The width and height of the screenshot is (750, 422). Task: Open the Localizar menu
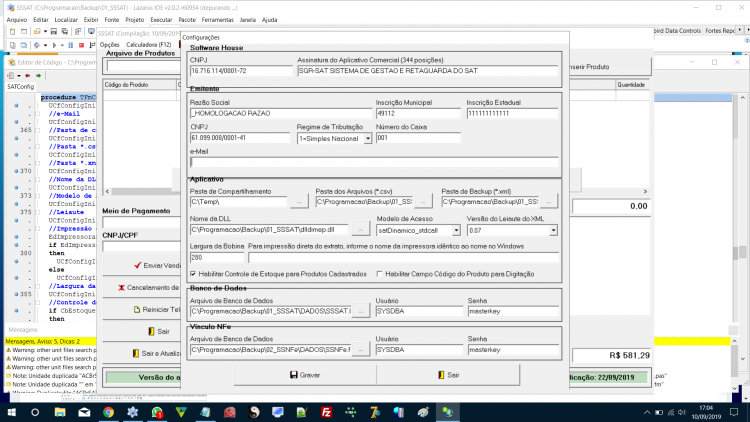[66, 20]
